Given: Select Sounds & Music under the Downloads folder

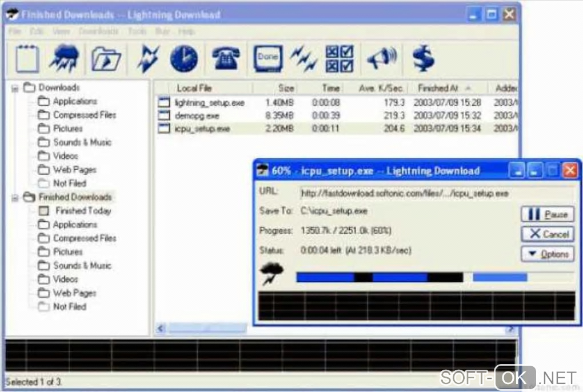Looking at the screenshot, I should pos(74,142).
